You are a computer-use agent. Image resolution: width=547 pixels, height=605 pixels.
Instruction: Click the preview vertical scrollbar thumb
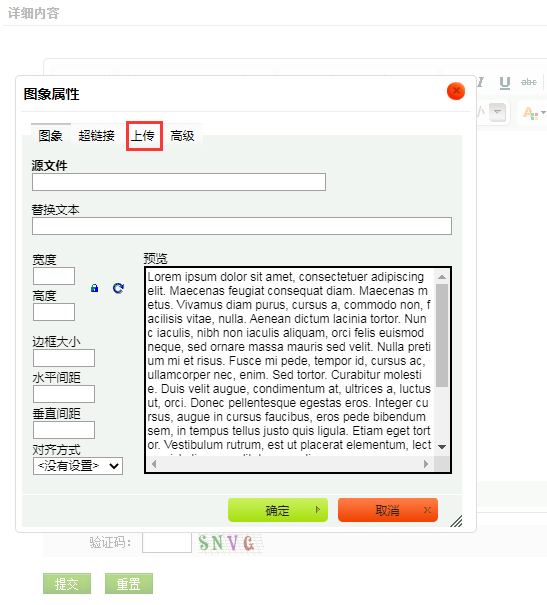point(442,335)
